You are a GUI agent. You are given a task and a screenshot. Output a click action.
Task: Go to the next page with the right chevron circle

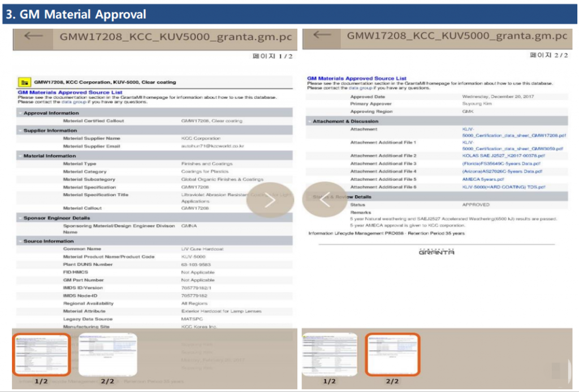(270, 201)
